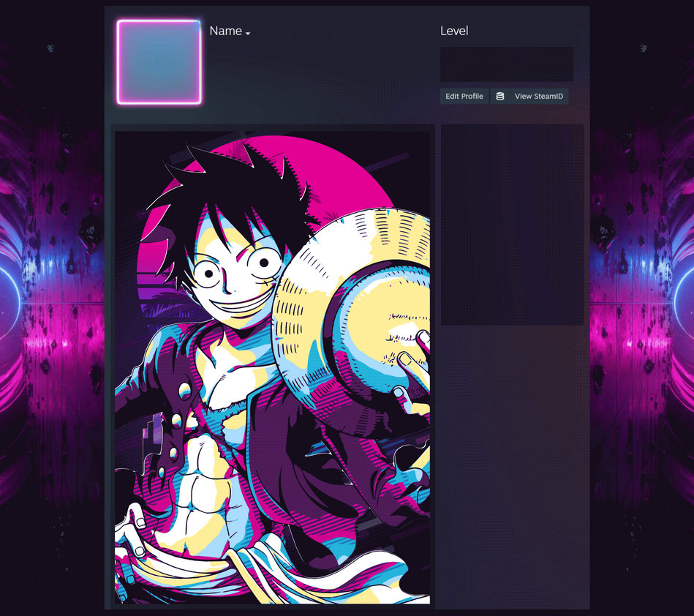Open the Luffy artwork showcase image
This screenshot has height=616, width=694.
pyautogui.click(x=272, y=367)
